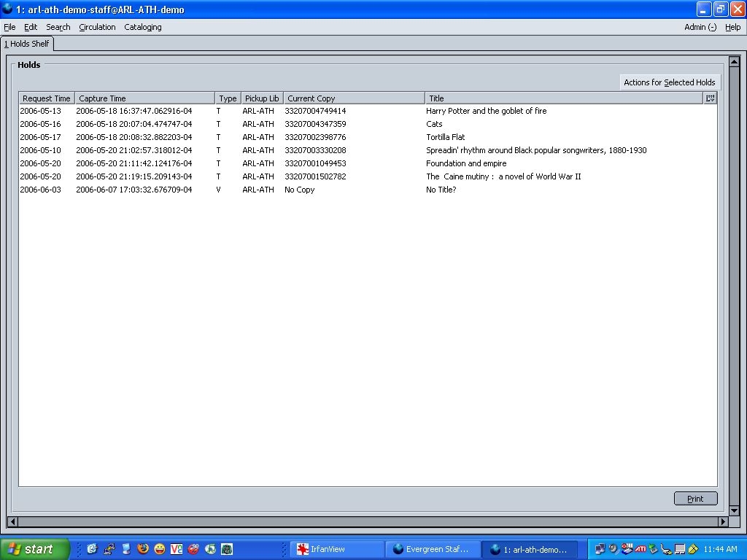Screen dimensions: 747x560
Task: Select the Holds Shelf tab
Action: [27, 44]
